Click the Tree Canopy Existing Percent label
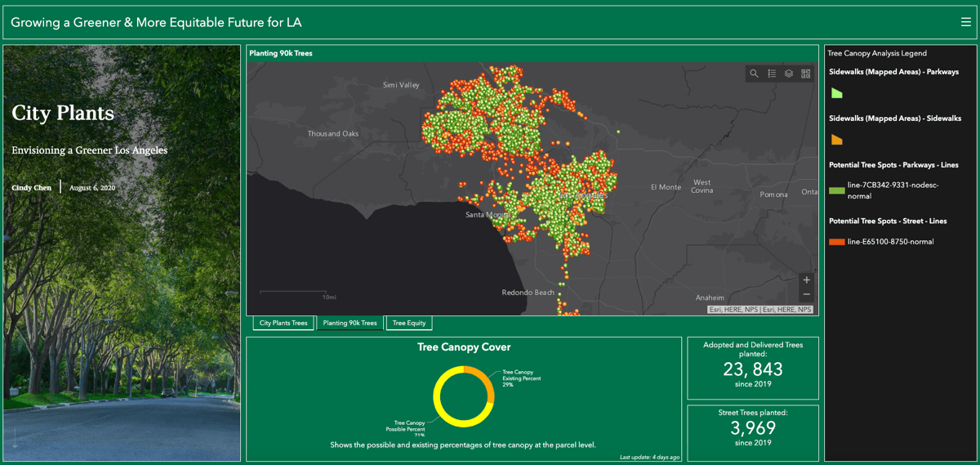Viewport: 980px width, 465px height. (521, 378)
